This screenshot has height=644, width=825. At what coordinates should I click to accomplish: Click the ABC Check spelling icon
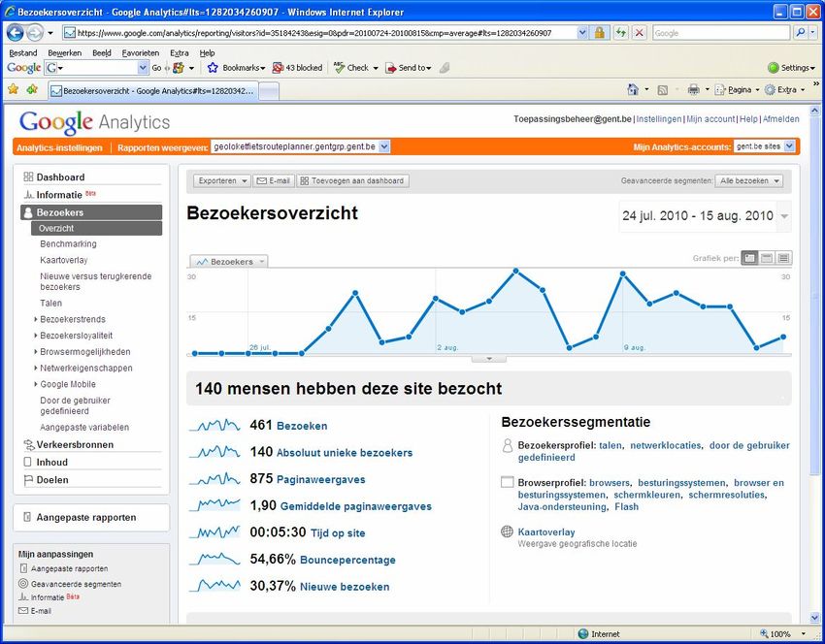340,67
